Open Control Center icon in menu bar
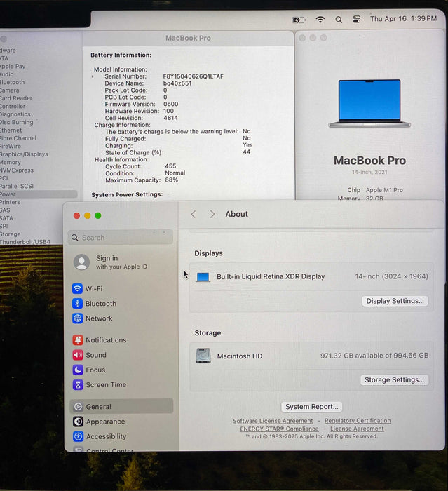This screenshot has width=448, height=491. point(357,20)
